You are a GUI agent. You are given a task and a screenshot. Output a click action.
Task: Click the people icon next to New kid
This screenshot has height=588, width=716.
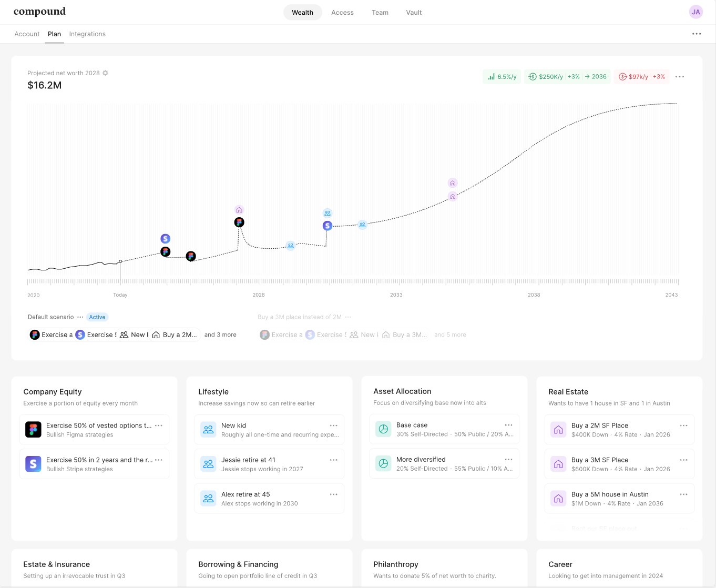tap(208, 430)
